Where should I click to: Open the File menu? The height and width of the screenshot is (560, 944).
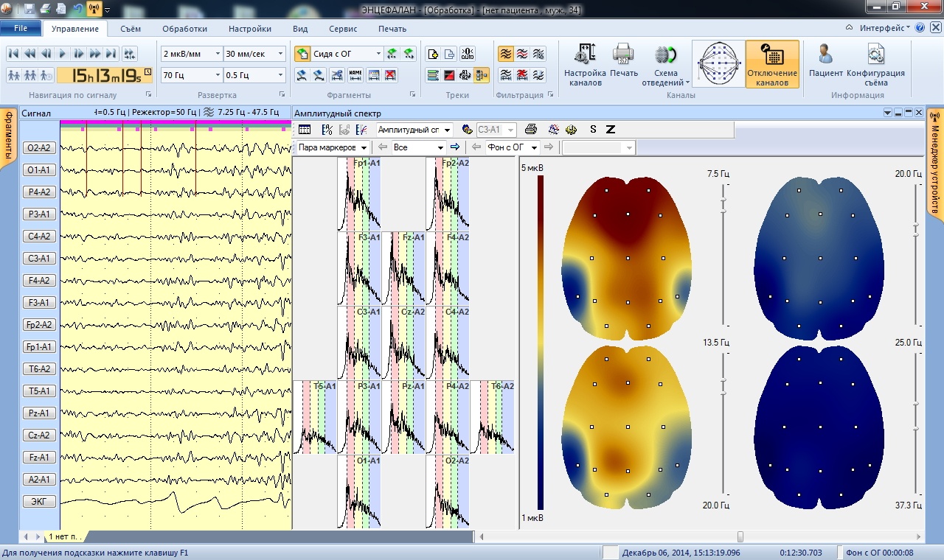21,29
